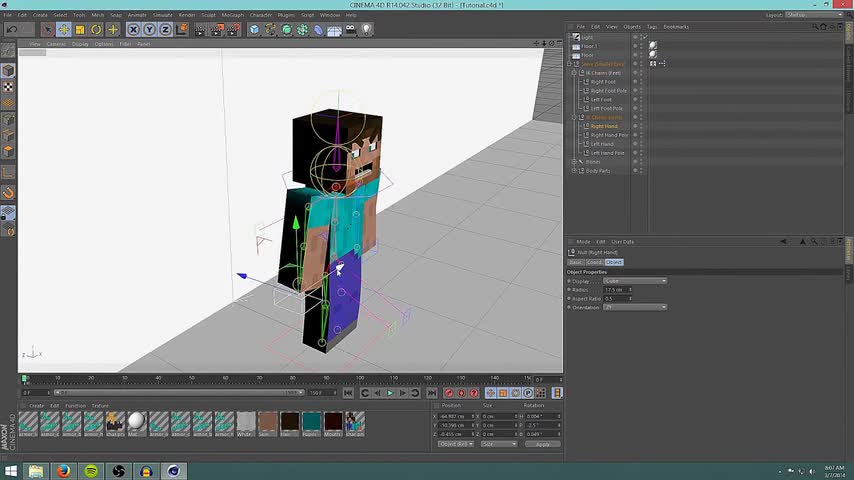This screenshot has height=480, width=854.
Task: Expand the Bones group
Action: (574, 162)
